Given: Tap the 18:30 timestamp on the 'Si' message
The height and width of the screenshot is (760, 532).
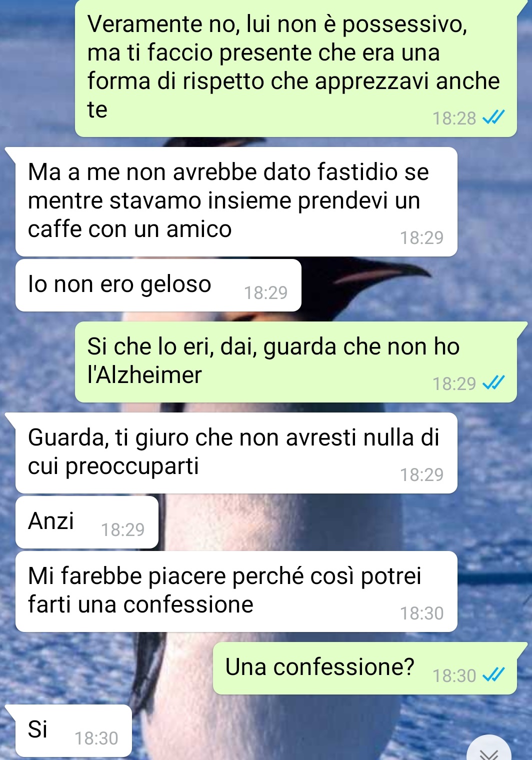Looking at the screenshot, I should click(x=96, y=738).
